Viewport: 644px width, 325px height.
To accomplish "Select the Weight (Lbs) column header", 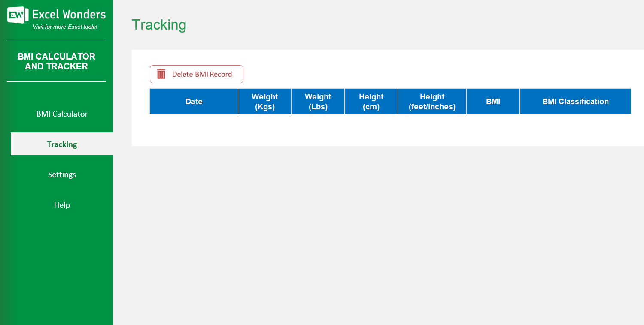I will click(318, 101).
